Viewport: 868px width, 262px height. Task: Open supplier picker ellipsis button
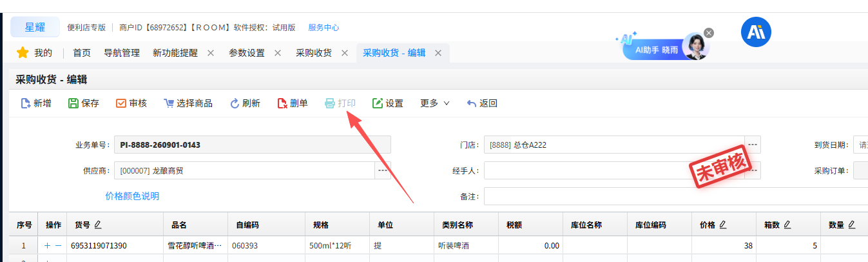point(383,170)
